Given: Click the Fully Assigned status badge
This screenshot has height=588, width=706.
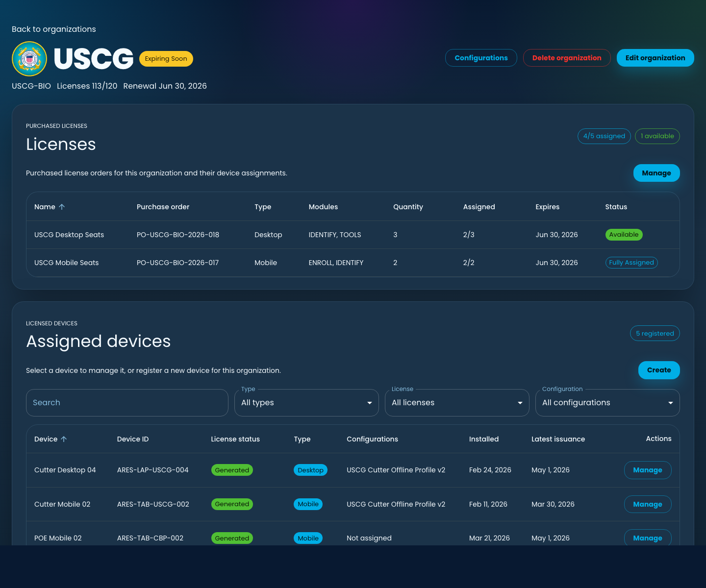Looking at the screenshot, I should [x=631, y=263].
